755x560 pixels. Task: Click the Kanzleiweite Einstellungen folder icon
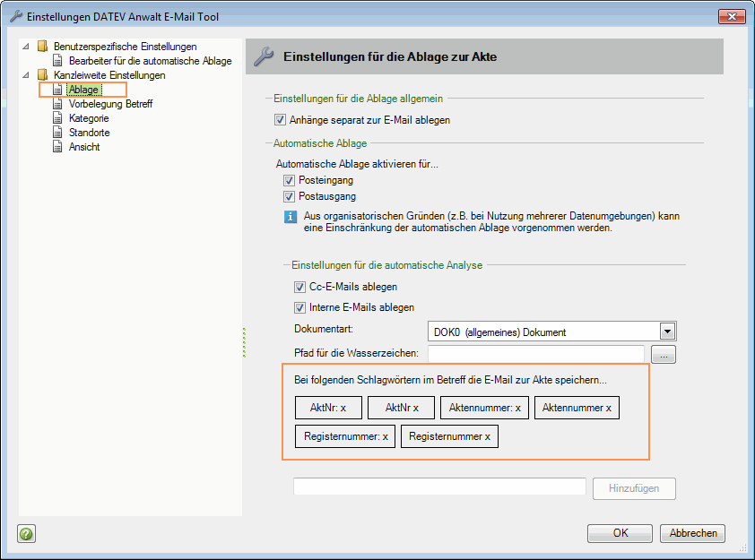[x=42, y=75]
